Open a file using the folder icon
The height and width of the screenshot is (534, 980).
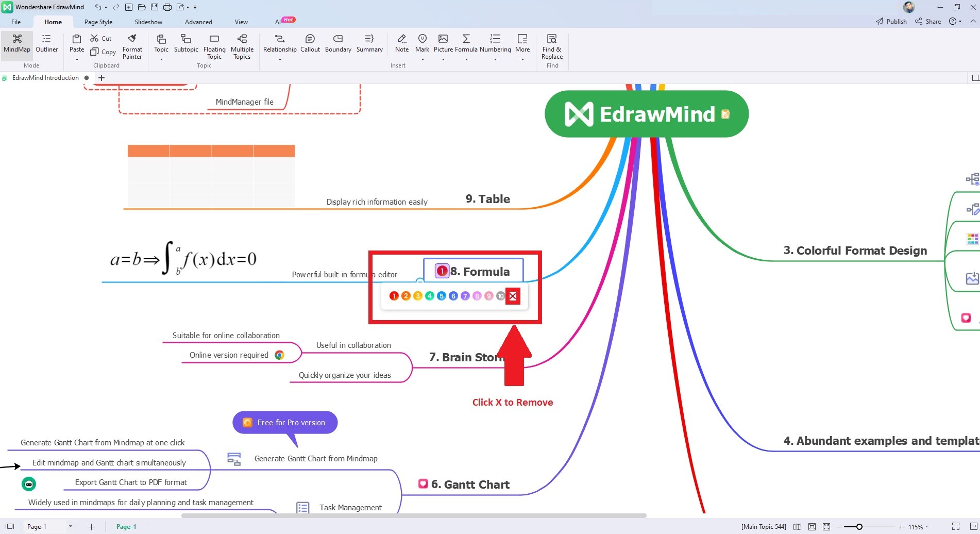pos(141,7)
